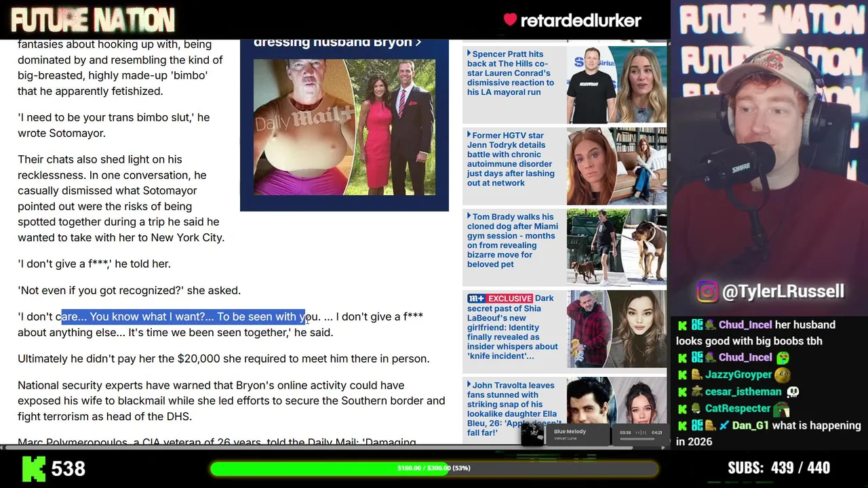Click the chat username CatRespecter
The image size is (868, 488).
click(738, 409)
